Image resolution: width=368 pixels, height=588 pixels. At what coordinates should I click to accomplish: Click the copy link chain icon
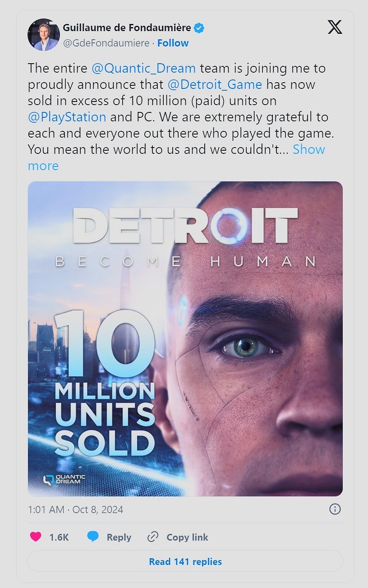click(x=153, y=537)
